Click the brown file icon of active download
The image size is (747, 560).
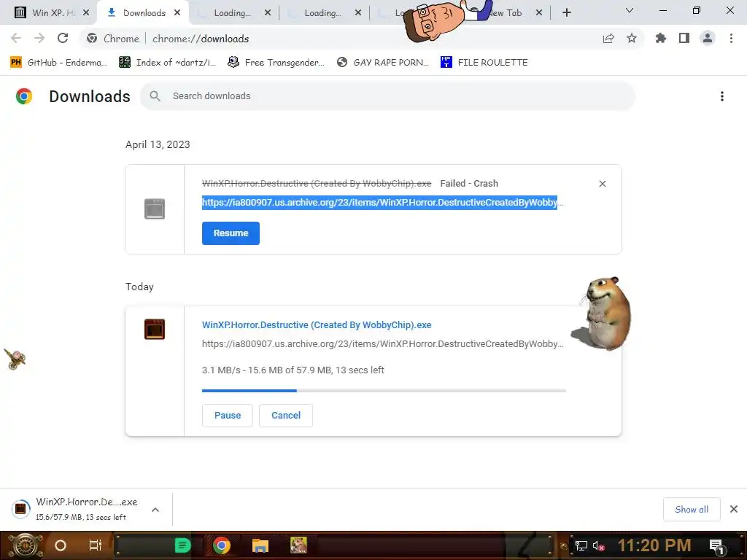point(155,329)
